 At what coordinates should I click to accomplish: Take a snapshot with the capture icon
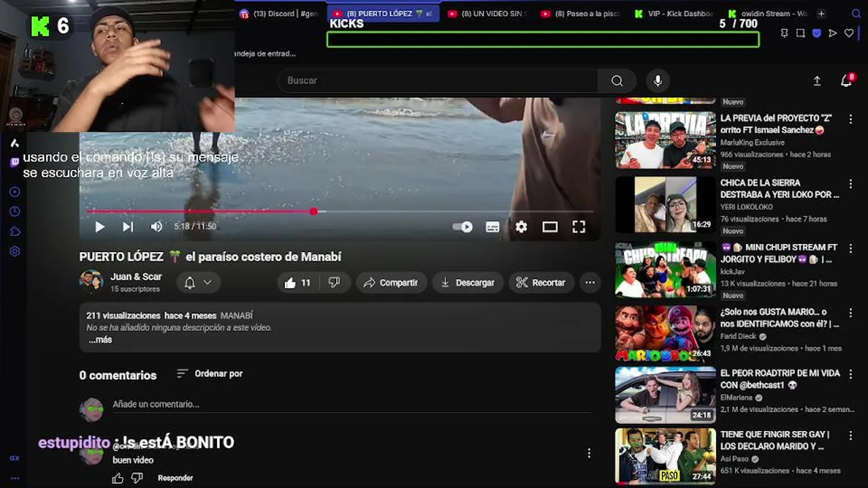[x=800, y=33]
